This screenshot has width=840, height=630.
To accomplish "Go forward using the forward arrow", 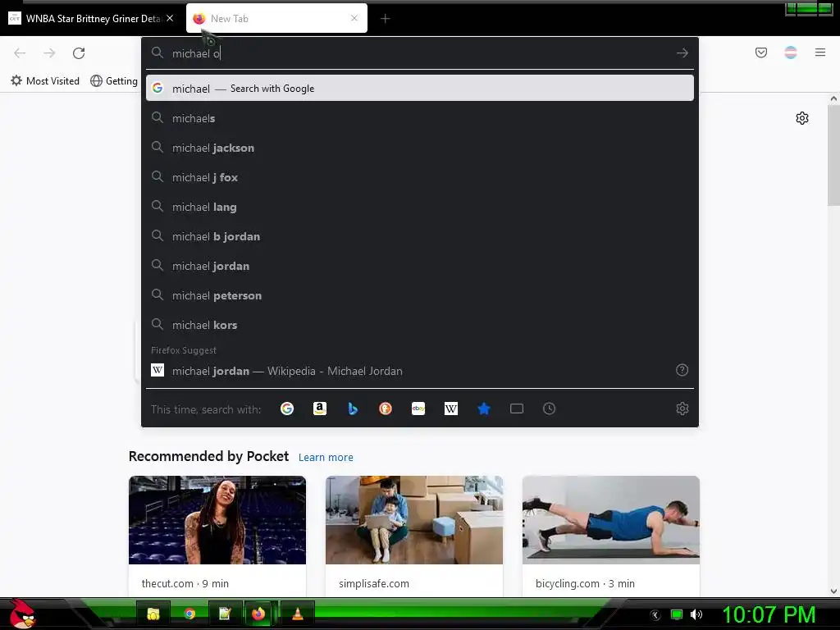I will (x=49, y=53).
